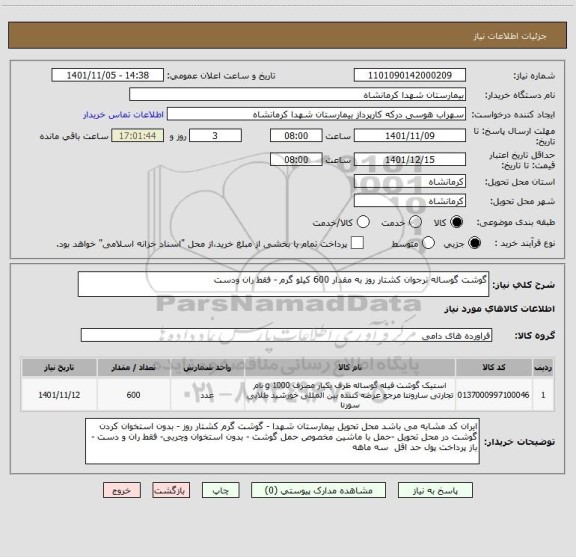Click the remaining time field 17:01:44
Viewport: 576px width, 557px height.
pos(138,136)
